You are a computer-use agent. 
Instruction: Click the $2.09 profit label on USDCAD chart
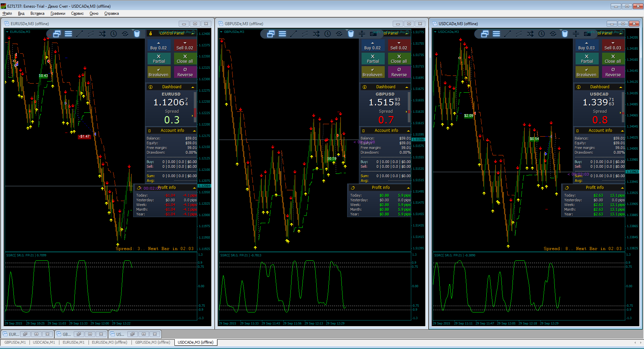point(469,116)
